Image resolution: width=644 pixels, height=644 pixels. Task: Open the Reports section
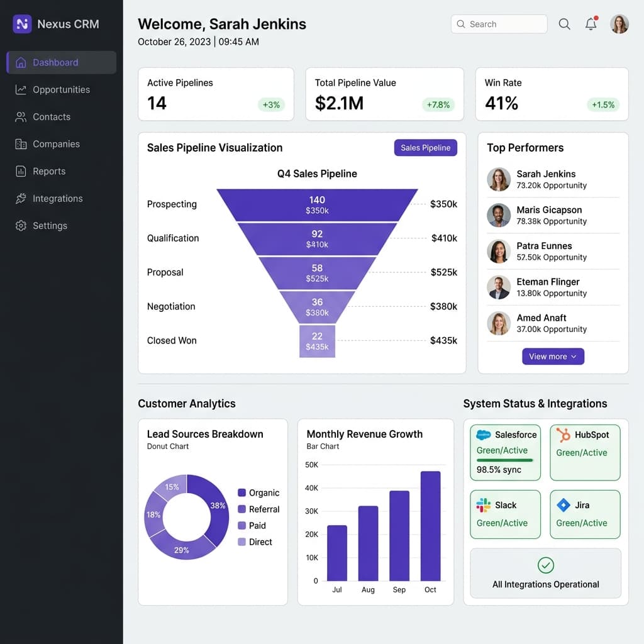coord(62,171)
